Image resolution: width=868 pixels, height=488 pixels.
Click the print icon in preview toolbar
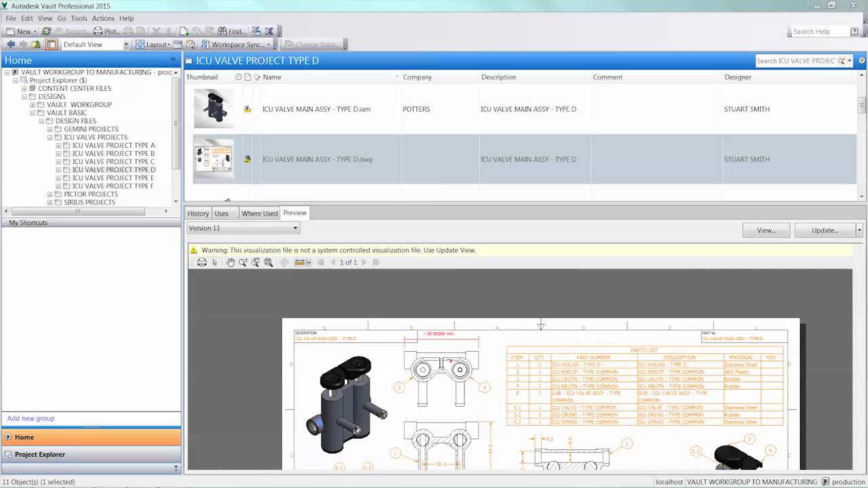tap(202, 262)
